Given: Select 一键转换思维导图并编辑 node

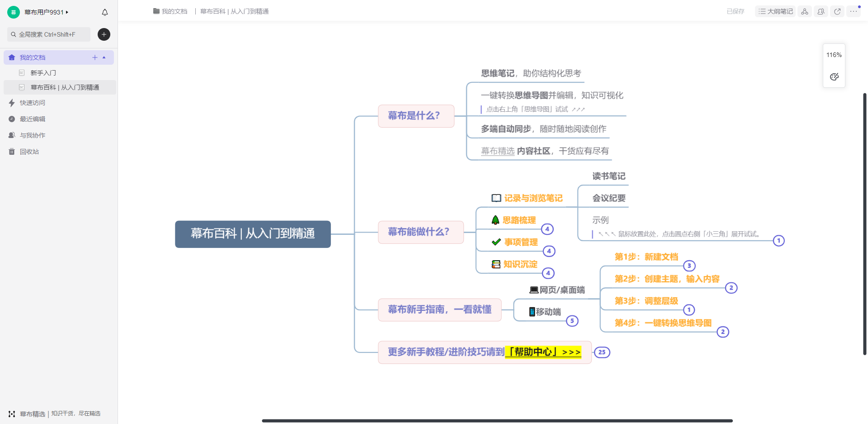Looking at the screenshot, I should click(x=552, y=95).
